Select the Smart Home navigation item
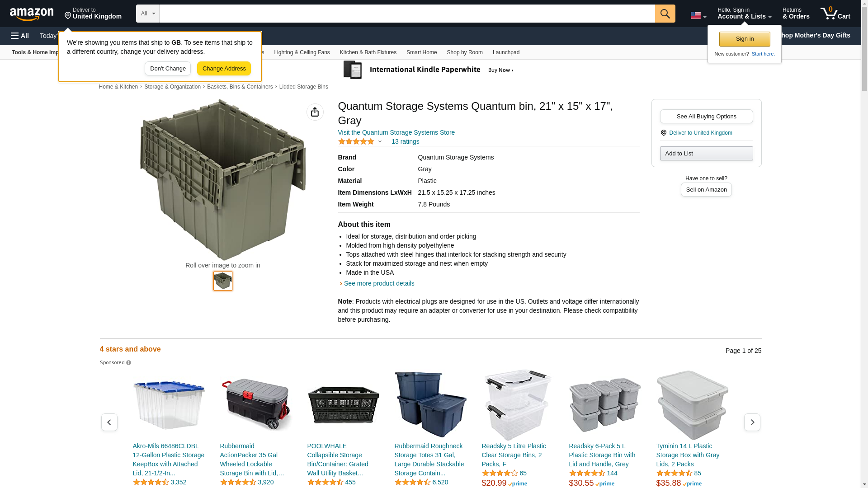Image resolution: width=868 pixels, height=488 pixels. [422, 52]
